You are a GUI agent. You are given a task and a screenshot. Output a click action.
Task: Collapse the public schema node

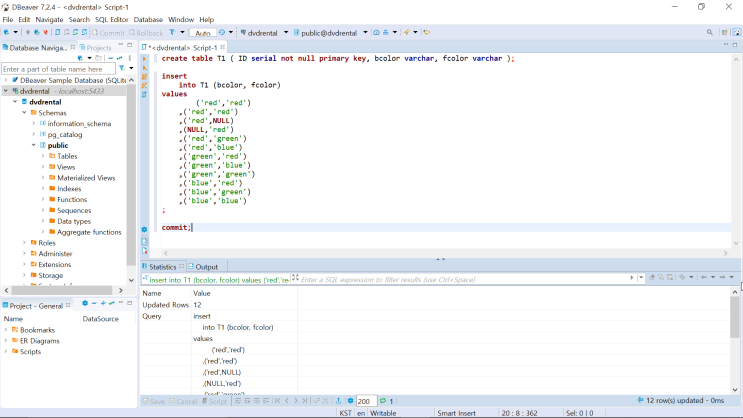click(x=34, y=145)
